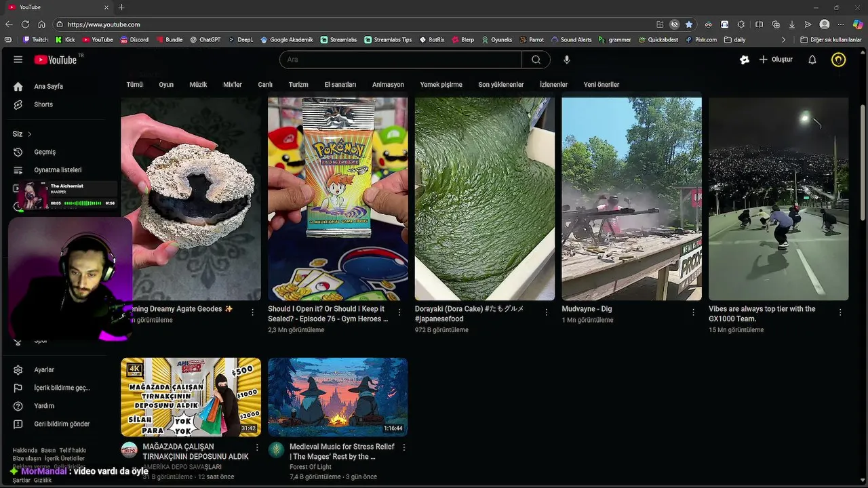The height and width of the screenshot is (488, 868).
Task: Open the Mudvayne - Dig short thumbnail
Action: [631, 199]
